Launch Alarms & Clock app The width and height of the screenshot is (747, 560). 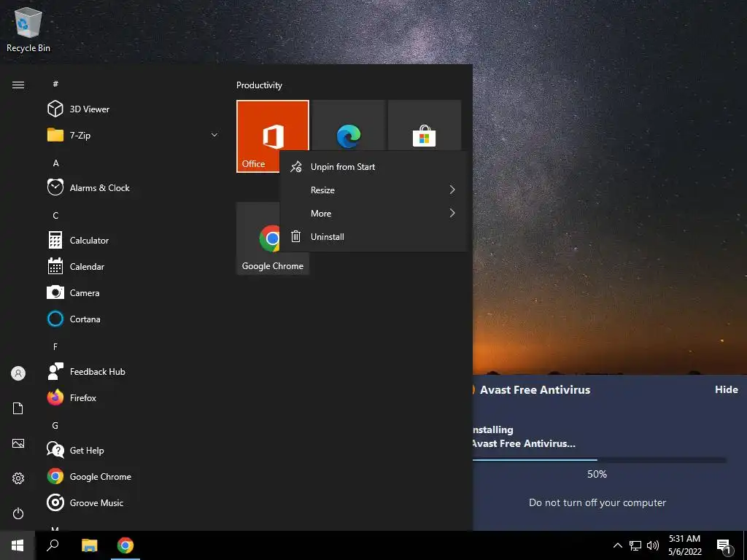pyautogui.click(x=133, y=187)
